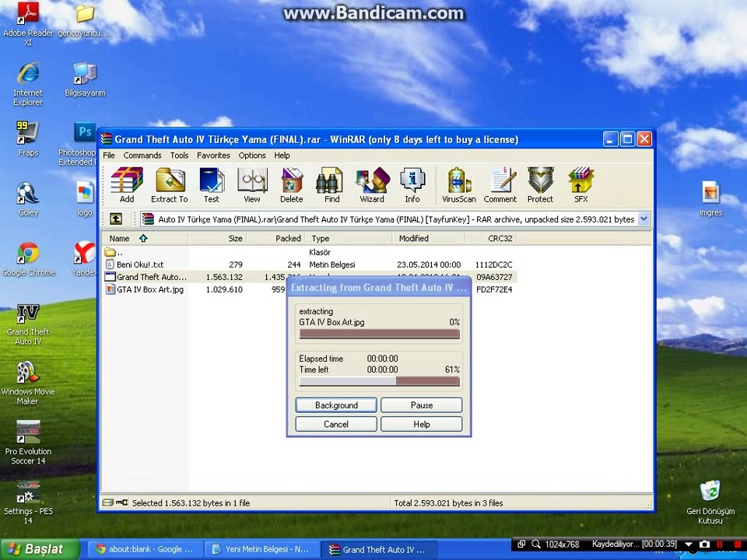Viewport: 747px width, 560px height.
Task: Open the gencoyuncu folder on desktop
Action: tap(85, 20)
